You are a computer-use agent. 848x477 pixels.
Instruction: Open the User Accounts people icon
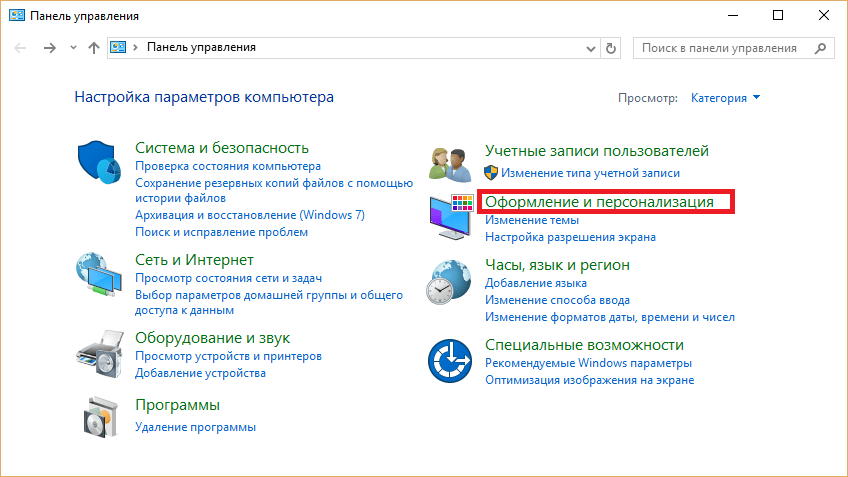click(450, 164)
